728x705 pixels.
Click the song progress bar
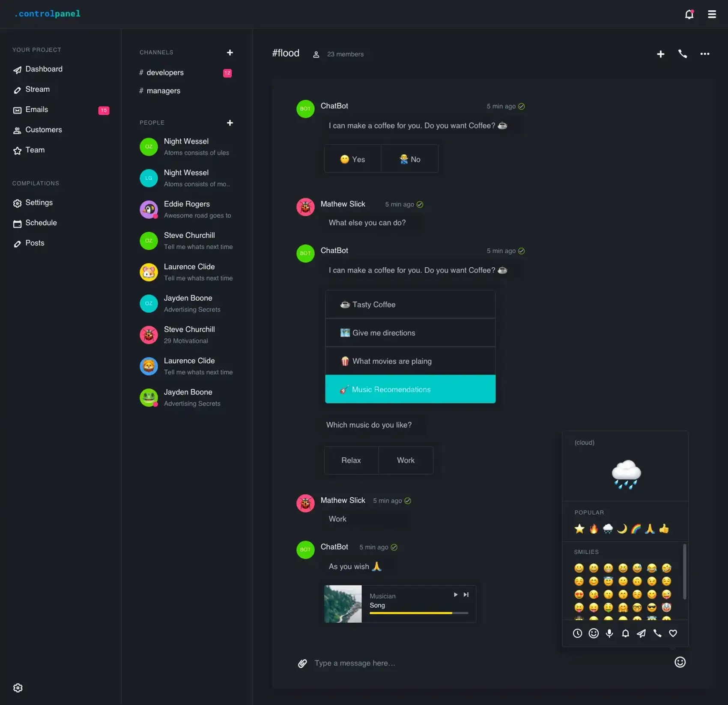click(418, 613)
